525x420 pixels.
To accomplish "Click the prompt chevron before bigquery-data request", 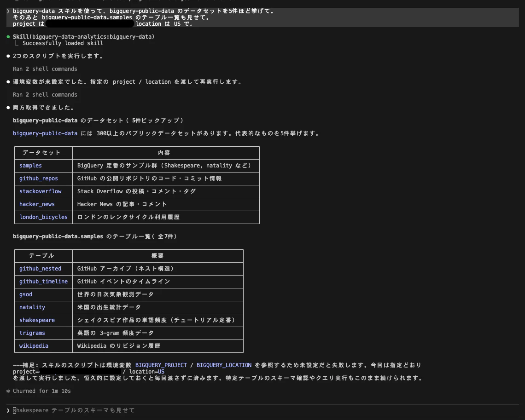I will click(8, 11).
